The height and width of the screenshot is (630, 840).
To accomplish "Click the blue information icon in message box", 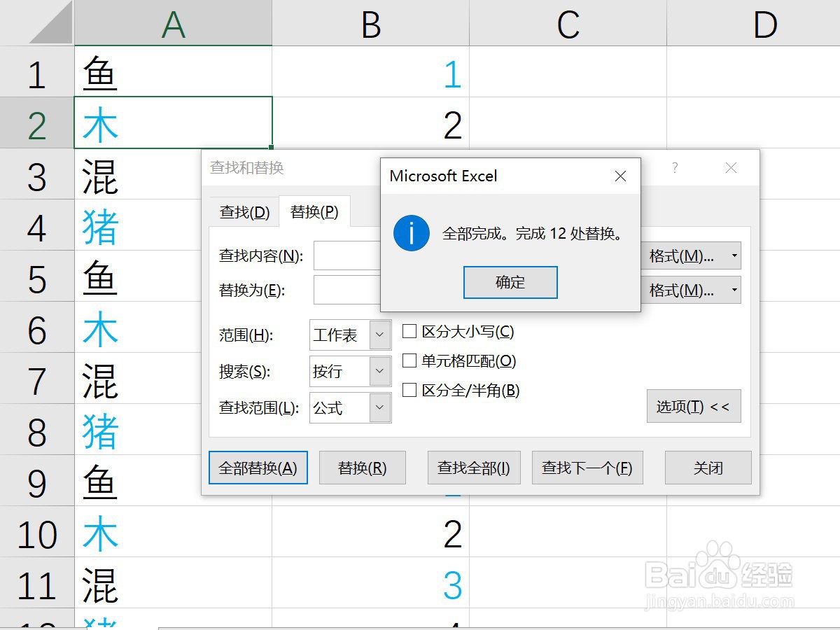I will coord(411,233).
